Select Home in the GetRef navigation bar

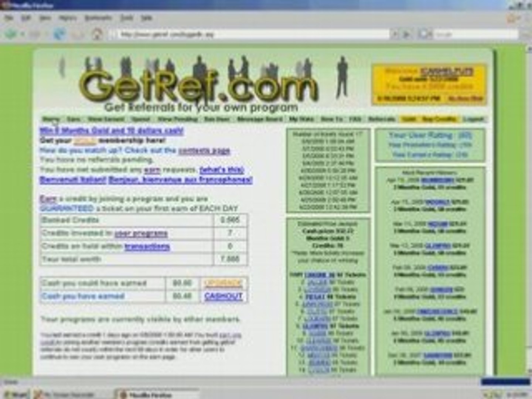(x=51, y=119)
